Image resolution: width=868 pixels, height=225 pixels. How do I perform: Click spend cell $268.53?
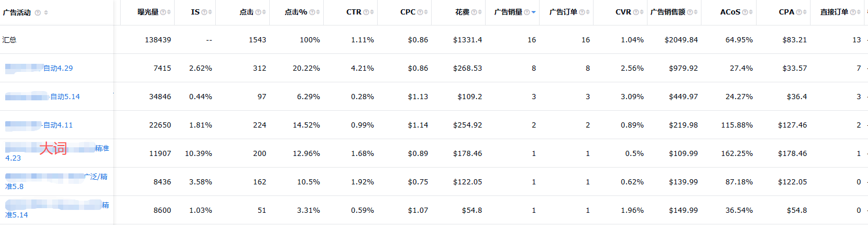click(468, 68)
